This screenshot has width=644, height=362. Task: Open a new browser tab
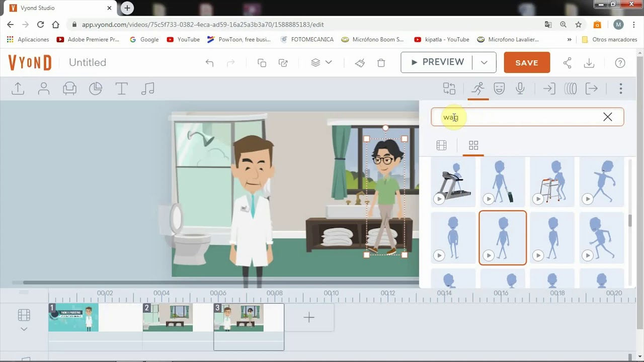[127, 8]
